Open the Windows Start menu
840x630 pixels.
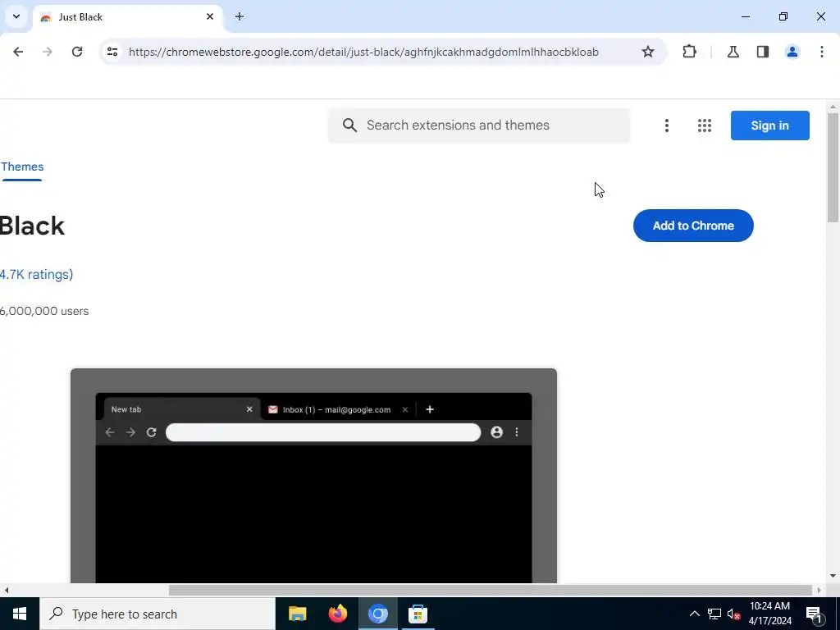pyautogui.click(x=20, y=614)
